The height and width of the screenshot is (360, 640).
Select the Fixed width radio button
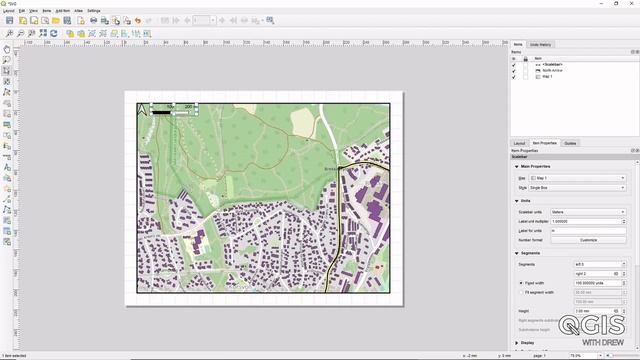click(521, 283)
